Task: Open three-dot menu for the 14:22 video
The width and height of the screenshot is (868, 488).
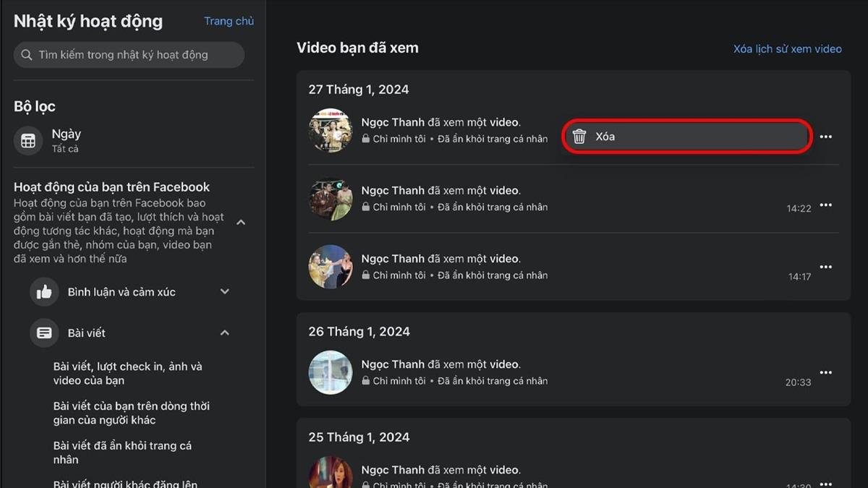Action: pos(825,205)
